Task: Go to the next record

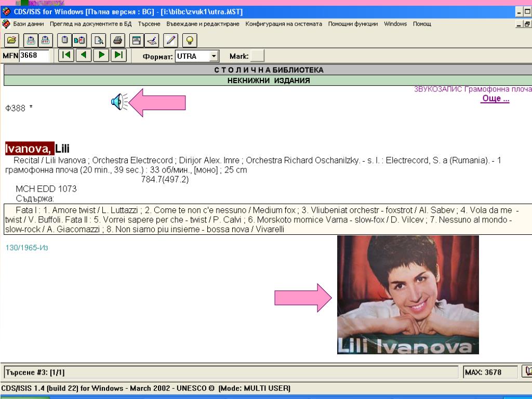Action: pyautogui.click(x=101, y=55)
